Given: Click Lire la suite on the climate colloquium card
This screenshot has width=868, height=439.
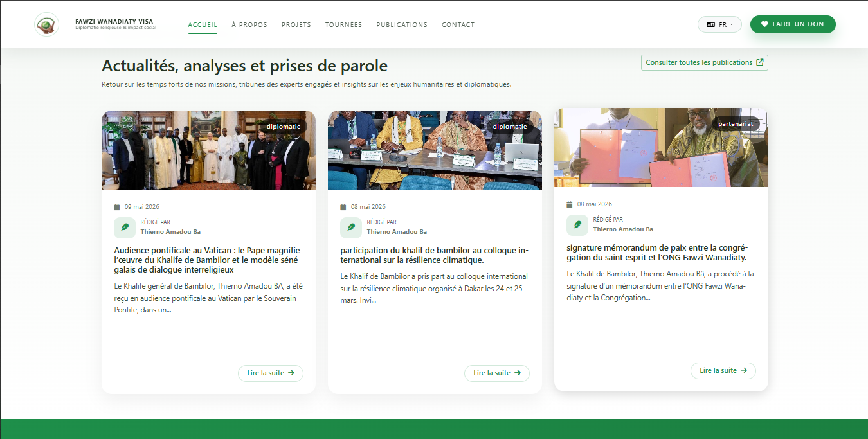Looking at the screenshot, I should [x=497, y=373].
